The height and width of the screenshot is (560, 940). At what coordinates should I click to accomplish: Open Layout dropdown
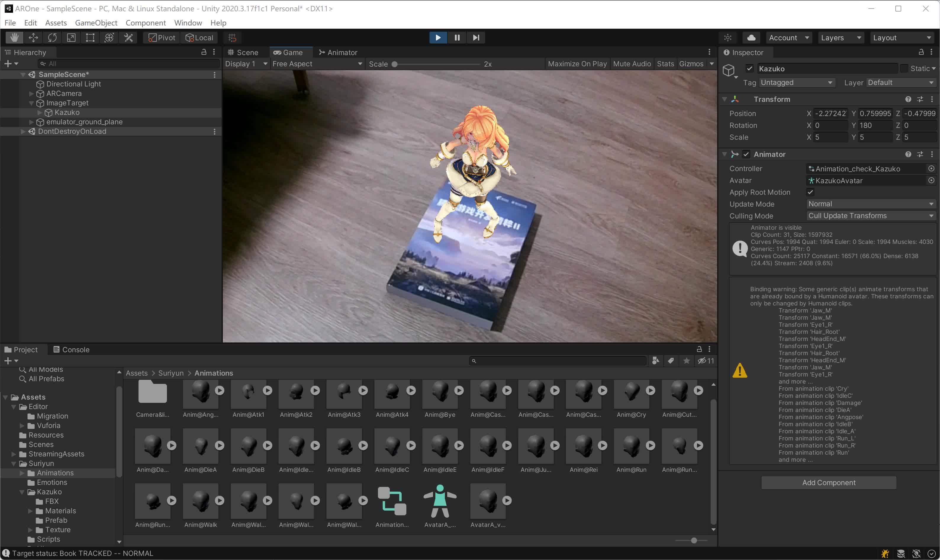click(902, 37)
